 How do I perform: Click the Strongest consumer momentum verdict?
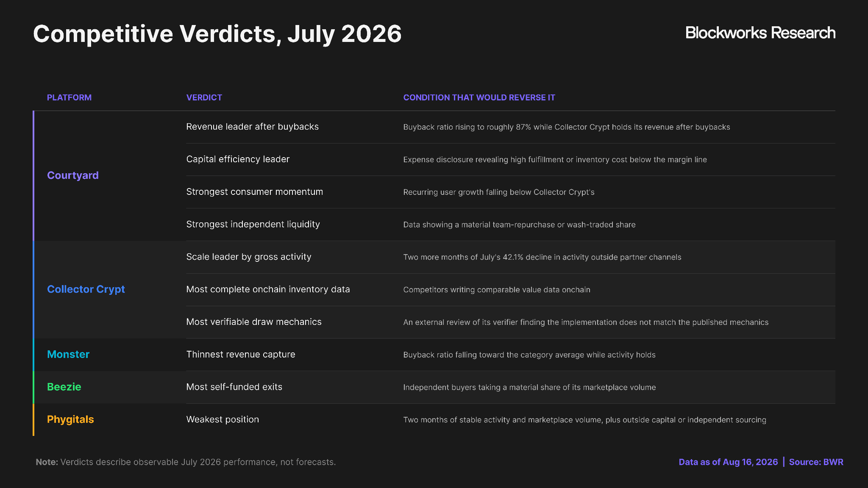point(255,192)
